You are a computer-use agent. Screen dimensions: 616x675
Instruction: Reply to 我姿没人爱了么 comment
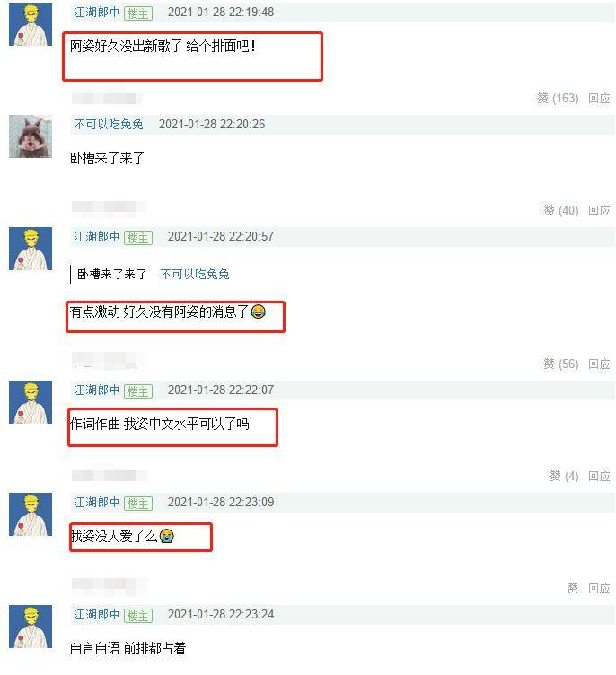coord(599,588)
